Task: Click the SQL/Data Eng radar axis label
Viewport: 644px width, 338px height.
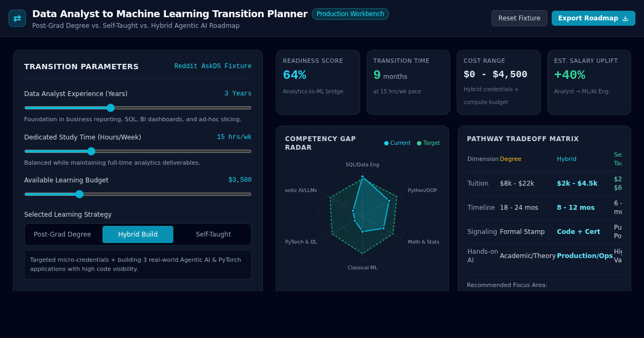Action: 362,165
